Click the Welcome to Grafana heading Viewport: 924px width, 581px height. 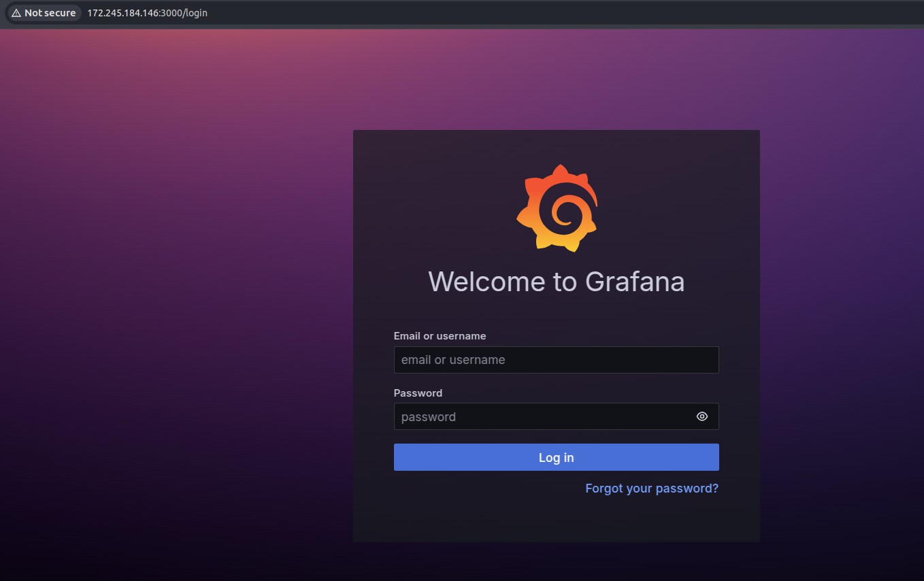pos(556,282)
